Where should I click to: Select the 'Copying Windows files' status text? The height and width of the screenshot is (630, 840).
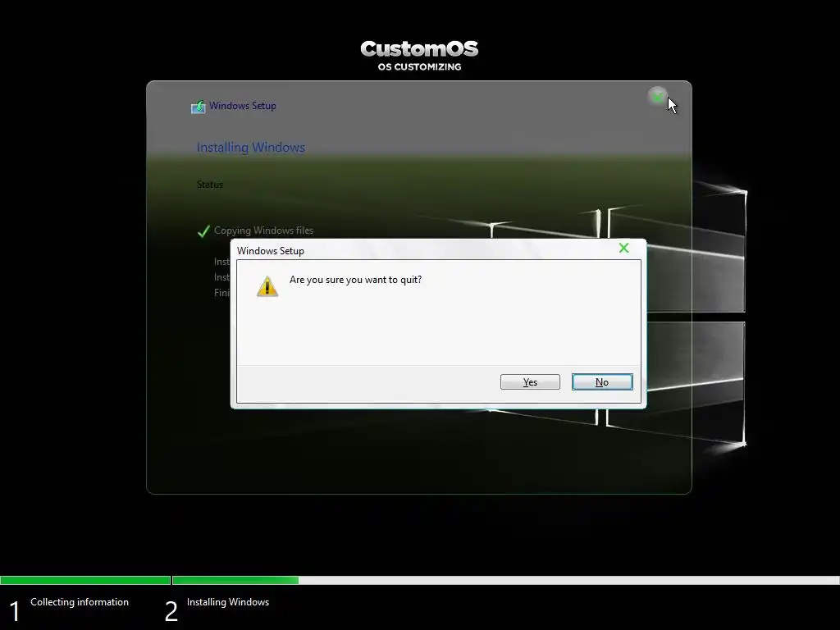263,231
